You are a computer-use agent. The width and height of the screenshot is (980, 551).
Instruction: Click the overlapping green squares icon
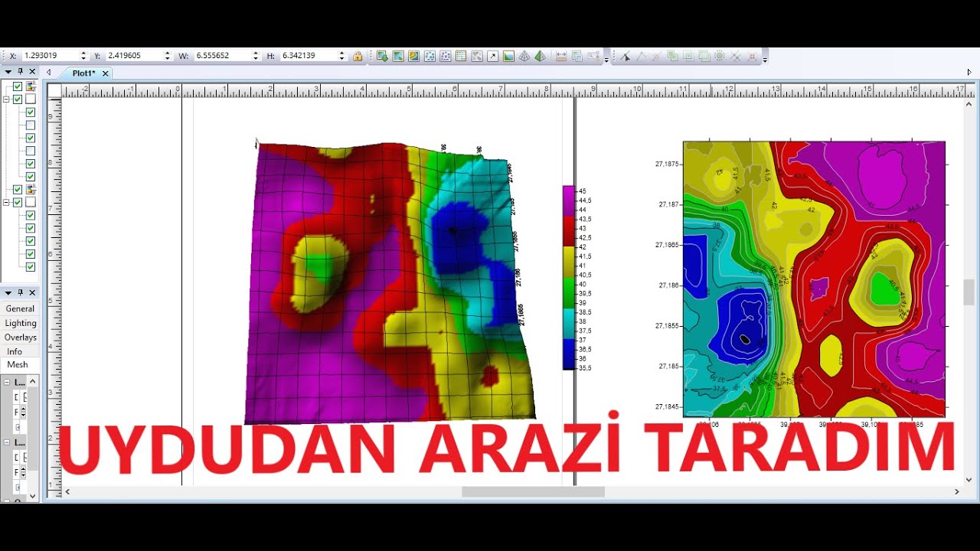tap(672, 56)
